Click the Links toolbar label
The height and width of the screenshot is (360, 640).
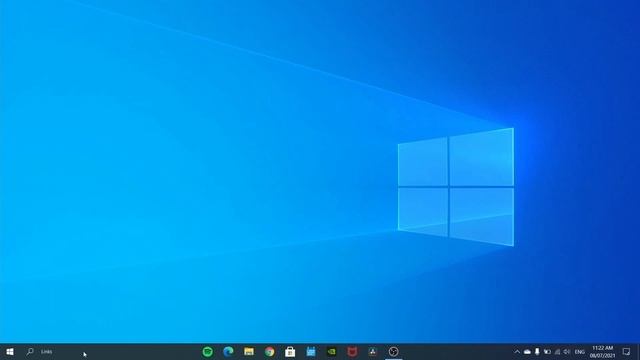coord(47,352)
